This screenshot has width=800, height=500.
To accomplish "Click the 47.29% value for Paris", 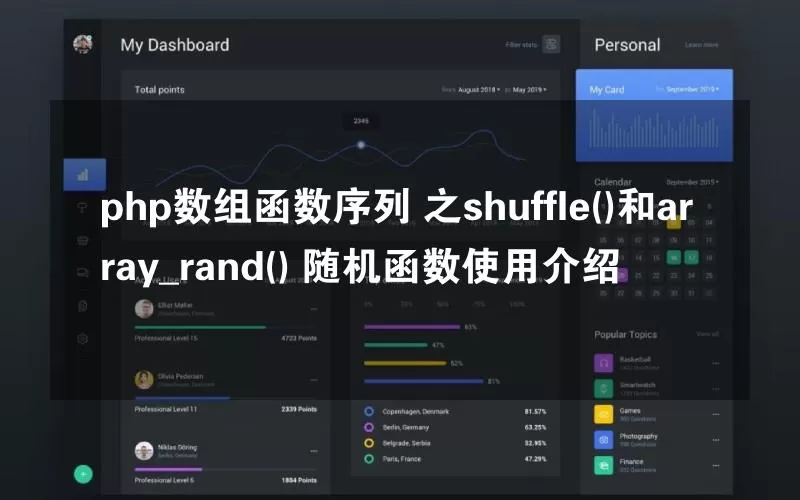I will point(535,459).
